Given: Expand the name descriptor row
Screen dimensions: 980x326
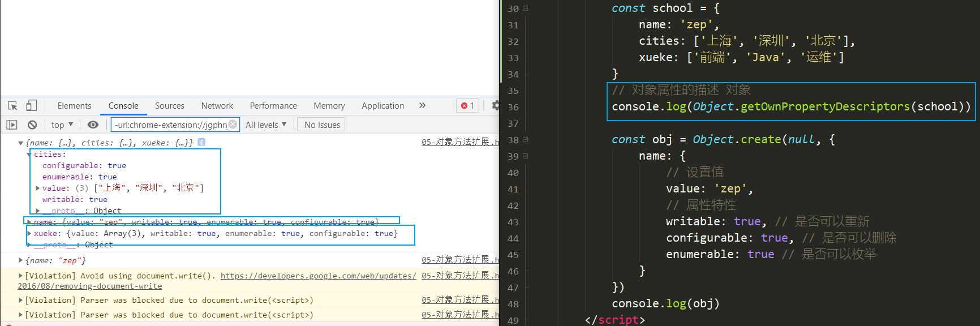Looking at the screenshot, I should (x=29, y=222).
